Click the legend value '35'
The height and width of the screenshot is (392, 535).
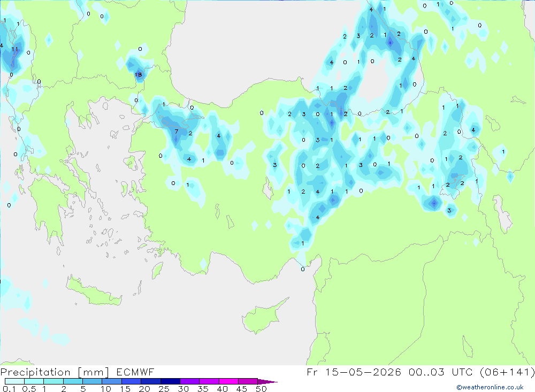point(203,389)
